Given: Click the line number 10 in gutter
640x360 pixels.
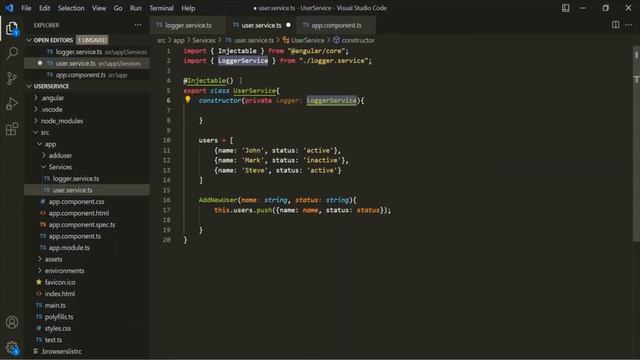Looking at the screenshot, I should point(167,140).
